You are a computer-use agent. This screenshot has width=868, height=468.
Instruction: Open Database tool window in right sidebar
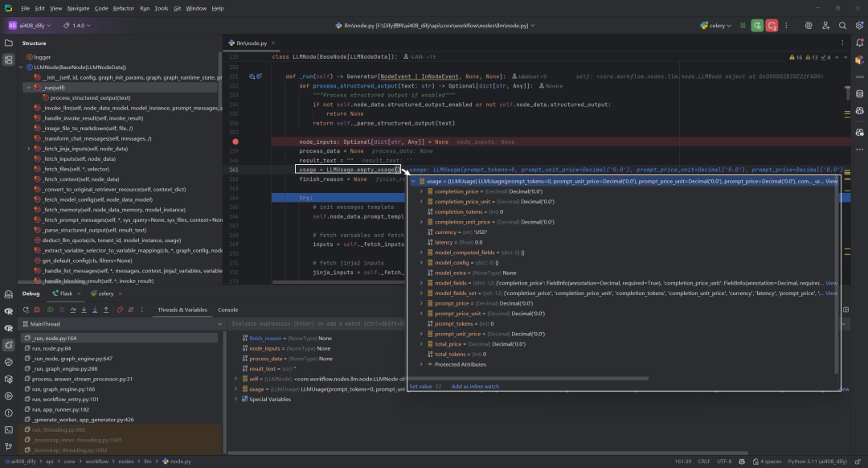click(859, 93)
